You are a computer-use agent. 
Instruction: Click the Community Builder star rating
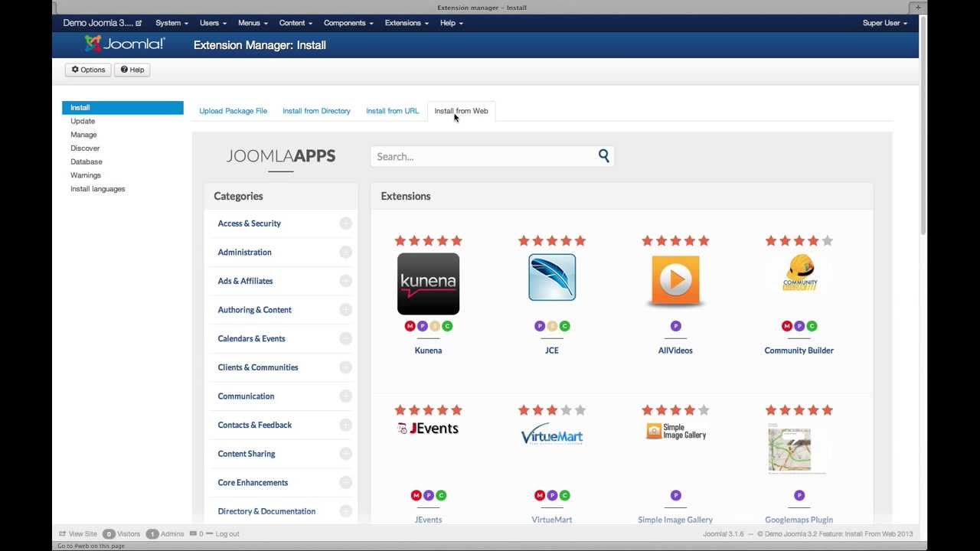(799, 241)
